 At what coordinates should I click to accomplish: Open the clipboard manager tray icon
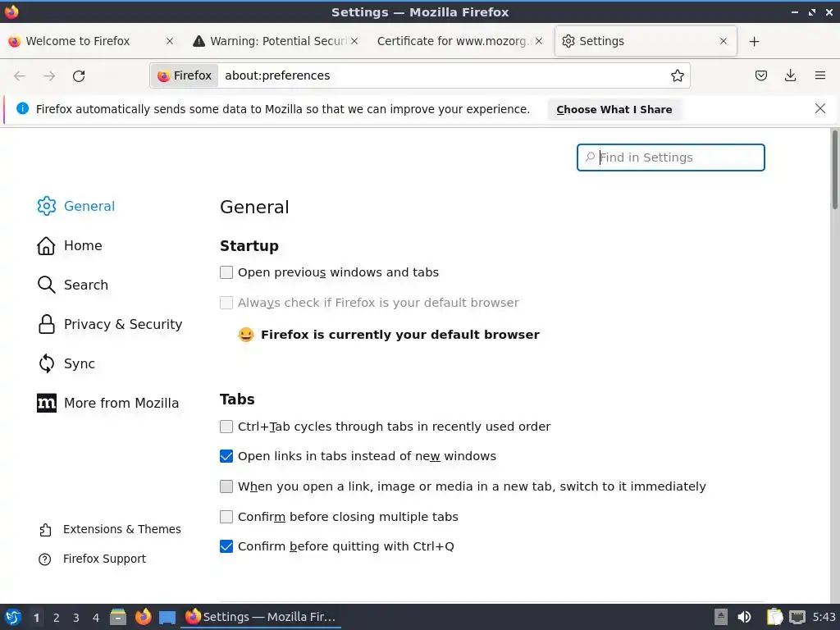tap(774, 617)
